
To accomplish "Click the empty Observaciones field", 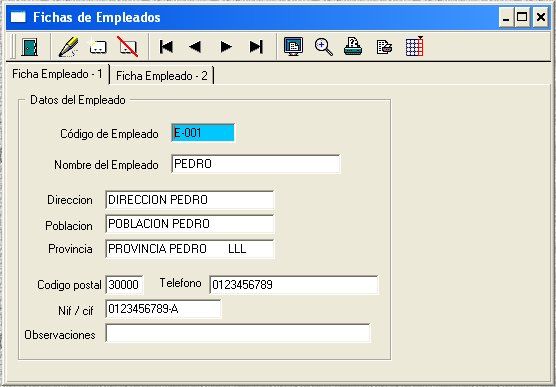I will pyautogui.click(x=238, y=333).
